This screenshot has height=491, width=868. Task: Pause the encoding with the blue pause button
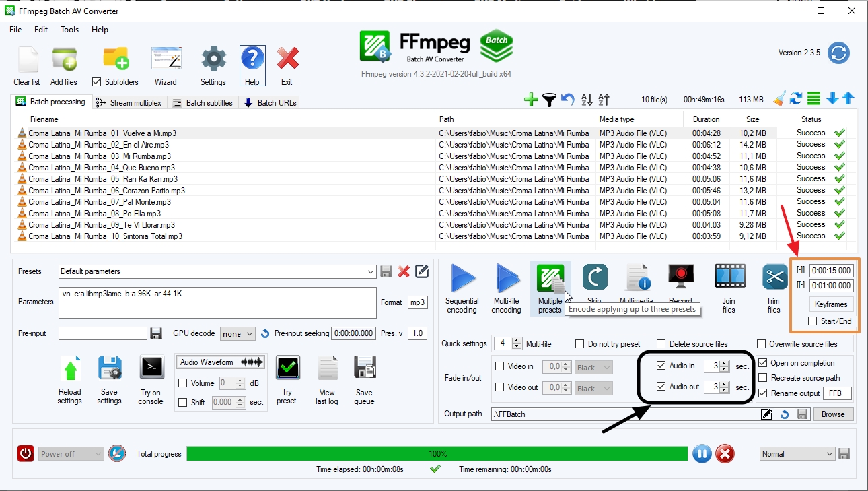click(702, 453)
